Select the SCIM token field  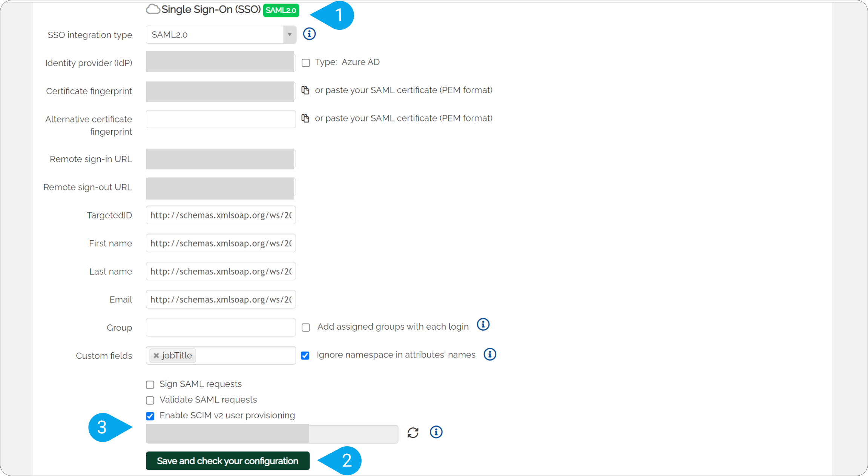coord(272,433)
